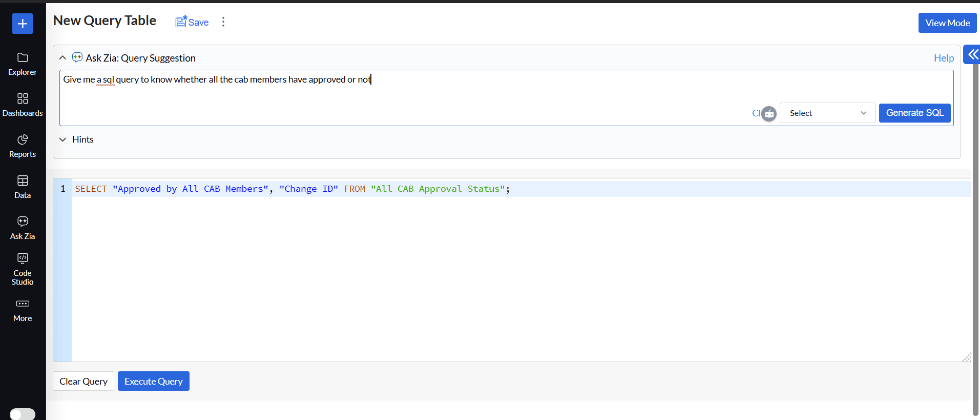Expand the Hints section
The image size is (980, 420).
[62, 139]
